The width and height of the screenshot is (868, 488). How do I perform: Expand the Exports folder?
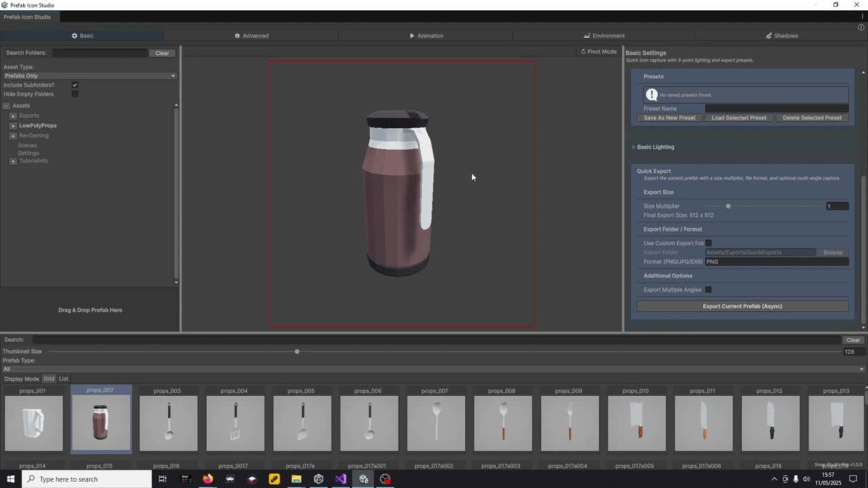click(x=13, y=116)
